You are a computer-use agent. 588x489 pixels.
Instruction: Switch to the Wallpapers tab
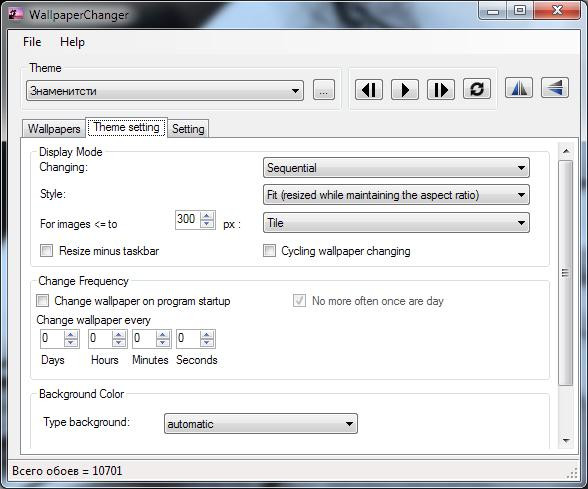point(54,129)
